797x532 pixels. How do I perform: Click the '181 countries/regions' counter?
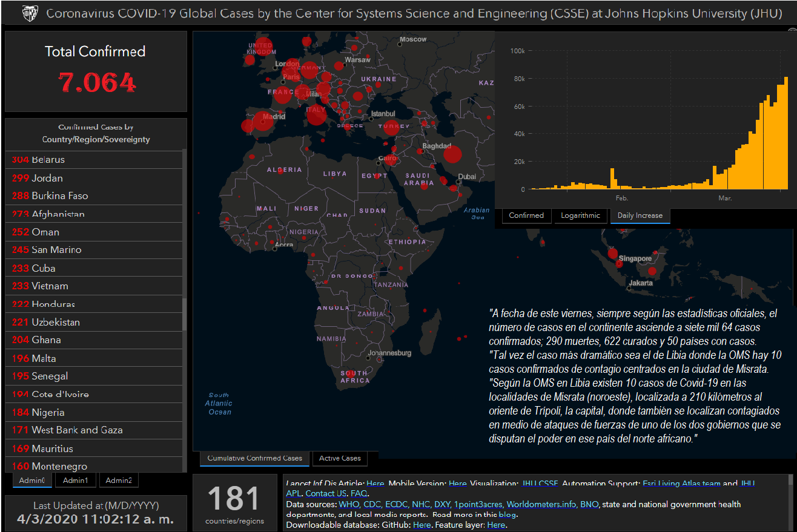pos(234,504)
